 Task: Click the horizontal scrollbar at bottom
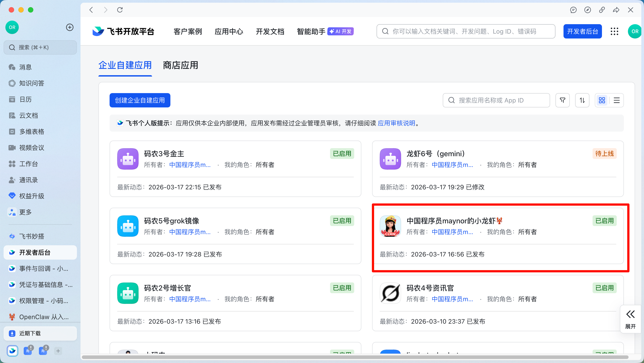(355, 357)
